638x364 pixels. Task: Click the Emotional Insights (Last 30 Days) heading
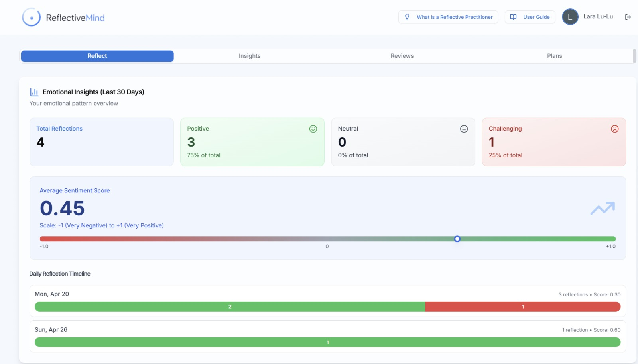tap(93, 92)
